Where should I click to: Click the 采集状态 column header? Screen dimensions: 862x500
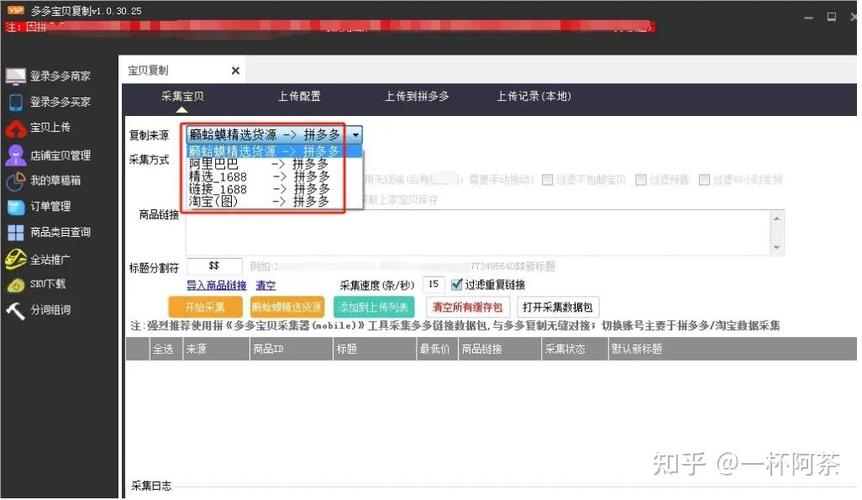pyautogui.click(x=575, y=349)
